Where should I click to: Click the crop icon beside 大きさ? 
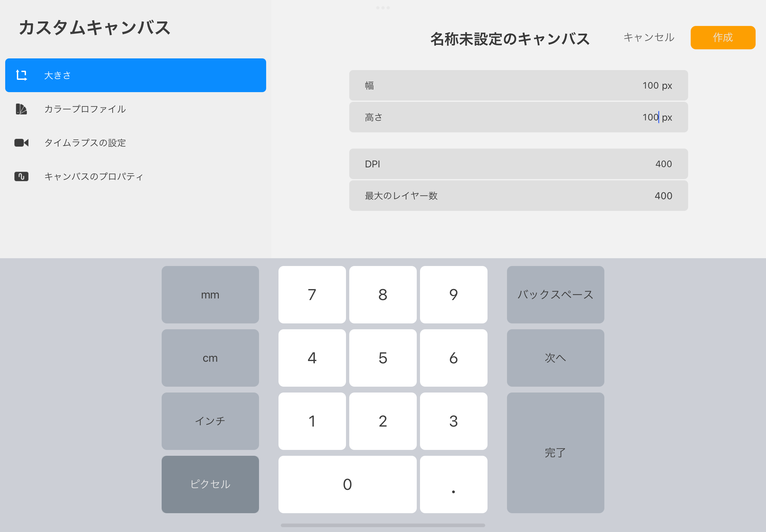(x=21, y=75)
